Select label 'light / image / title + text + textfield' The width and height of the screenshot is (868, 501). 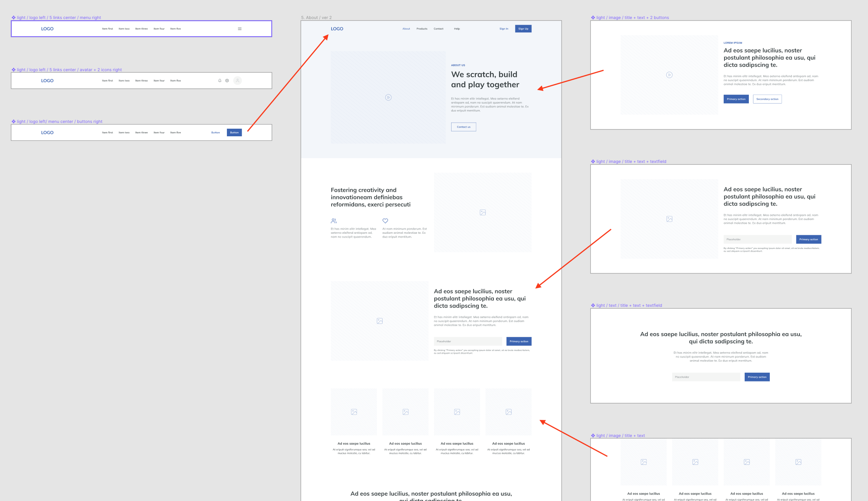point(631,161)
